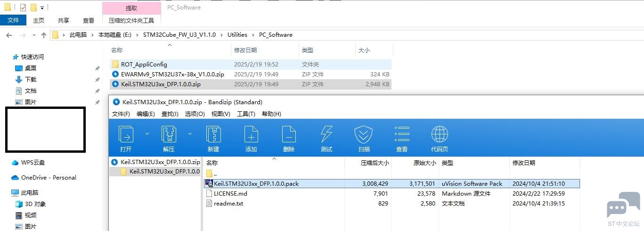Click Explorer up-one-level arrow
The image size is (644, 231).
(44, 35)
